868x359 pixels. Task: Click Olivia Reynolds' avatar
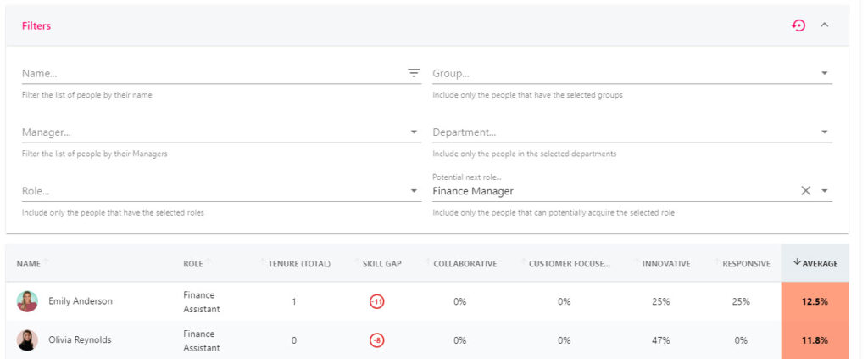click(27, 340)
